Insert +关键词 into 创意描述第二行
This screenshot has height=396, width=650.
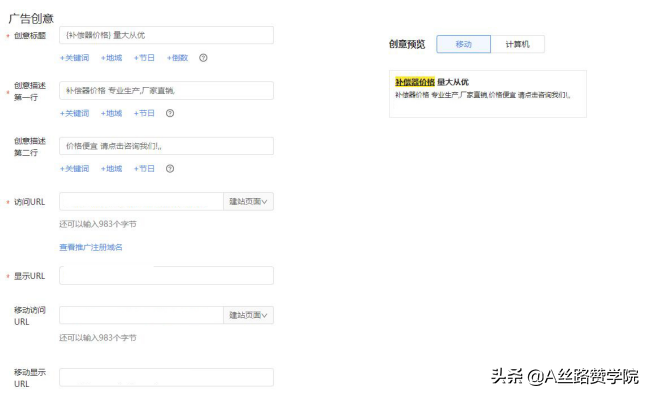pyautogui.click(x=75, y=169)
